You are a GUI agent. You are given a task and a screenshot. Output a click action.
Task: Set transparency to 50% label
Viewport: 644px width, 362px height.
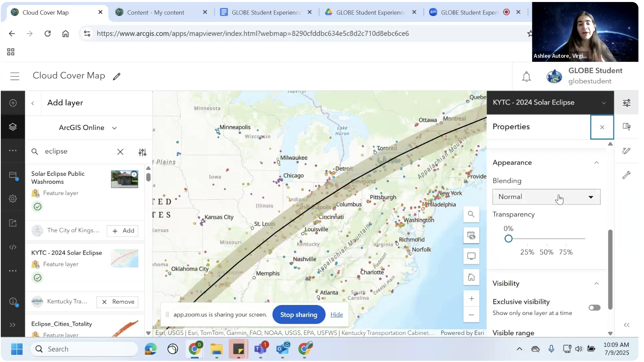pyautogui.click(x=546, y=252)
